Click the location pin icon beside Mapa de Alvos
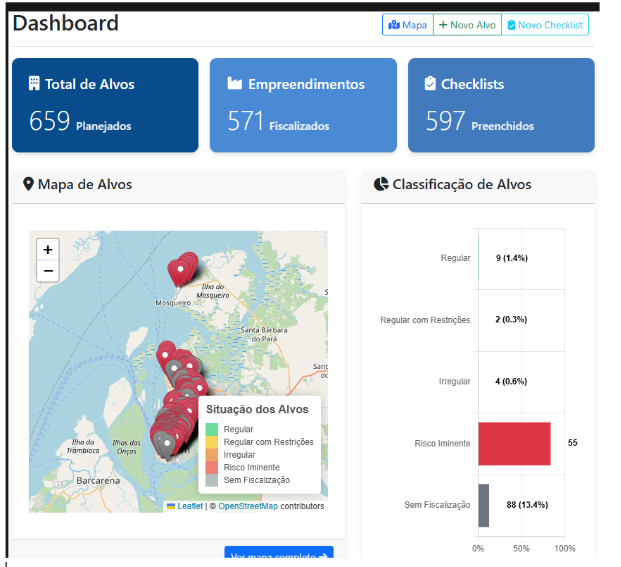The image size is (621, 567). (x=28, y=184)
